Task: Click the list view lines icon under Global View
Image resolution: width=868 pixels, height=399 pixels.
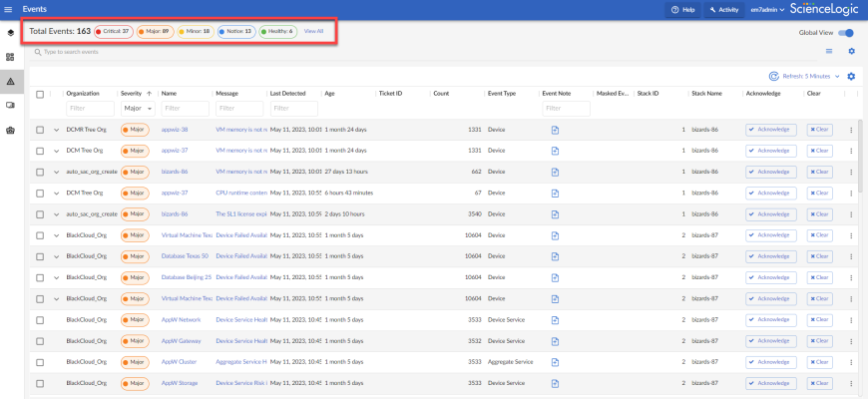Action: 828,51
